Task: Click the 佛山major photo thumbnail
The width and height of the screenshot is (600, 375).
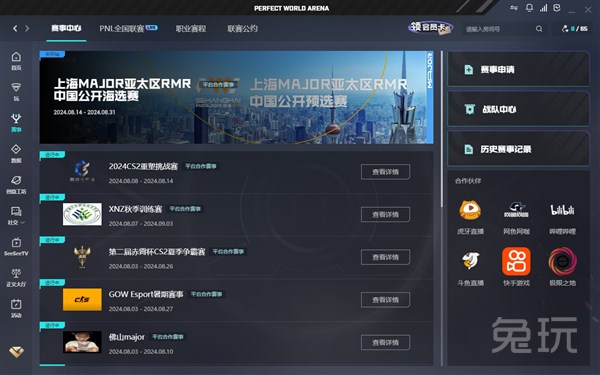Action: pyautogui.click(x=82, y=342)
